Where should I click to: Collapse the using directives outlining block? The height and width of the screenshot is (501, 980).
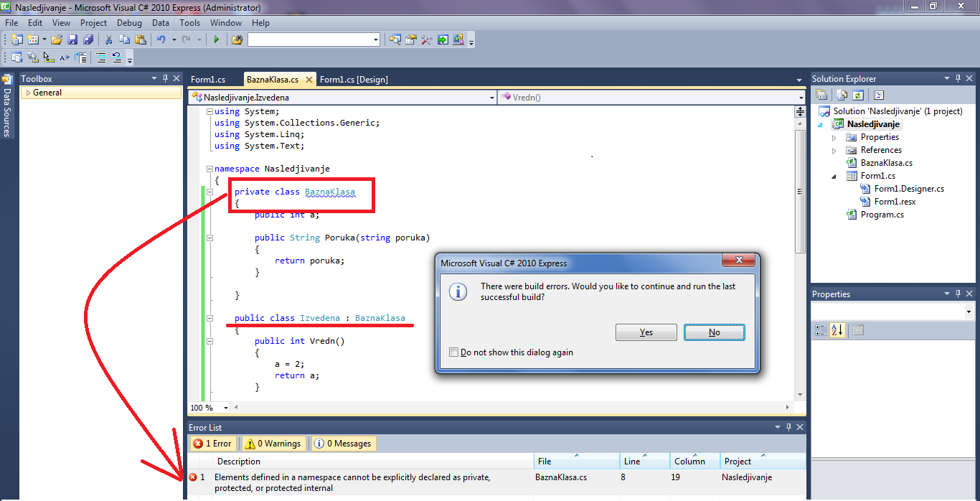209,111
